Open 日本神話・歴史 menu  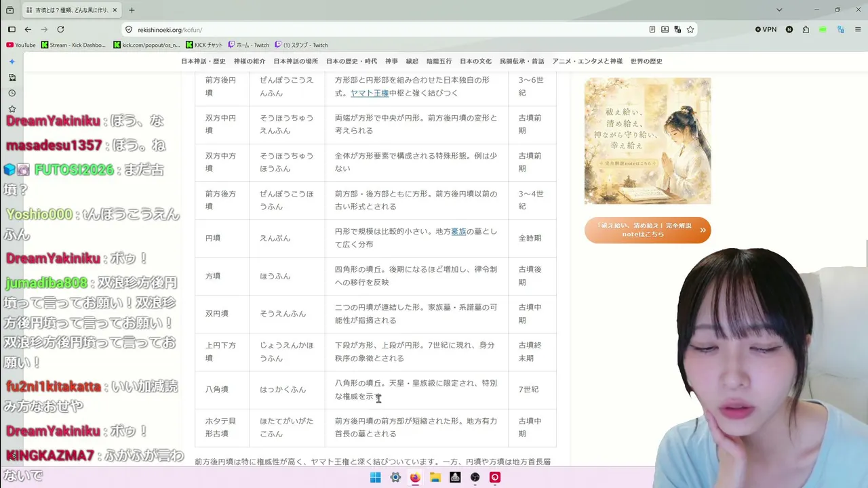(x=204, y=61)
